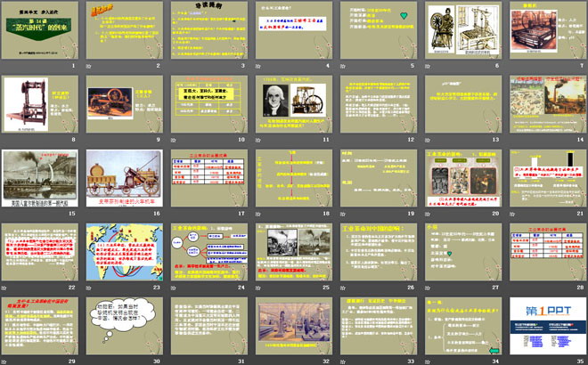Viewport: 588px width, 365px height.
Task: Preview animation via star icon under slide 23
Action: click(x=89, y=288)
